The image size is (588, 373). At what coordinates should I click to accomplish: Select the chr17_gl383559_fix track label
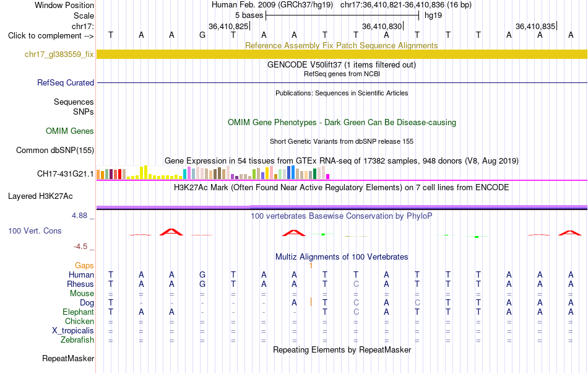(59, 55)
